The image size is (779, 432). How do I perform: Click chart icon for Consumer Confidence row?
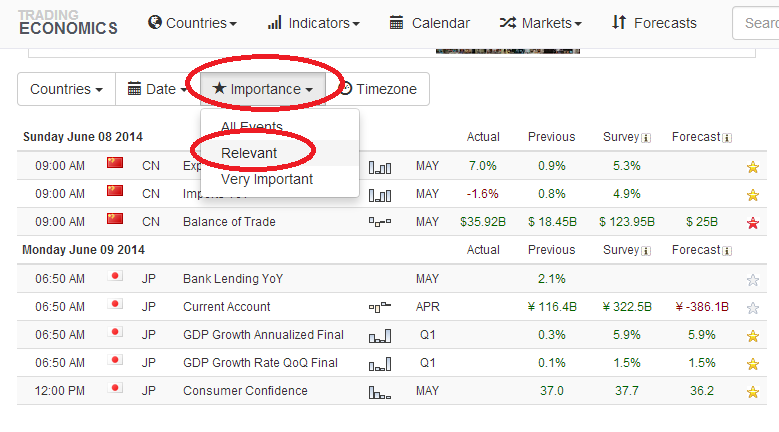[x=379, y=391]
